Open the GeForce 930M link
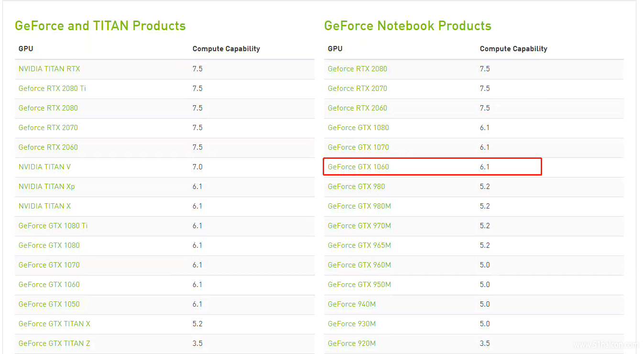644x354 pixels. click(352, 324)
